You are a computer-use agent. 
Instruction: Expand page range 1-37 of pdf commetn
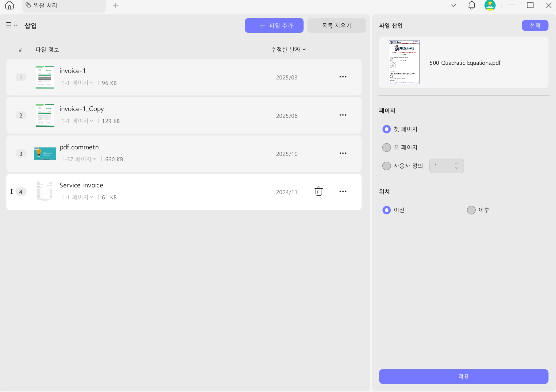point(79,159)
